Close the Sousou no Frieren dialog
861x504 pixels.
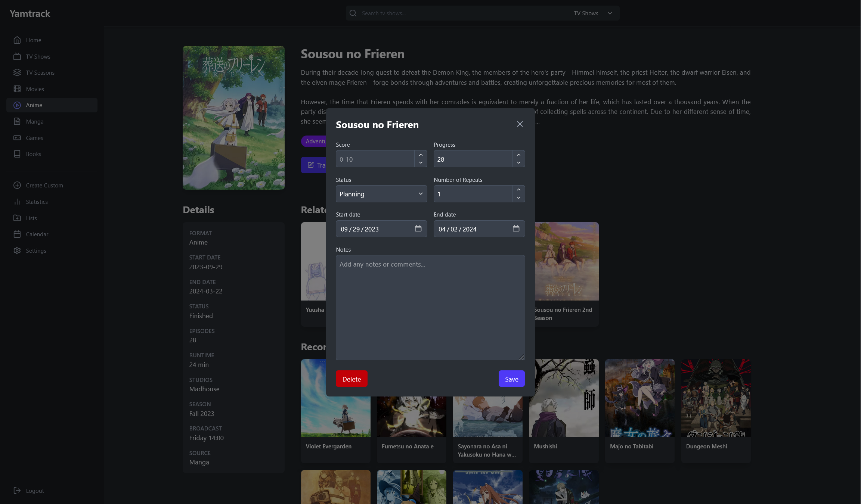[x=520, y=124]
